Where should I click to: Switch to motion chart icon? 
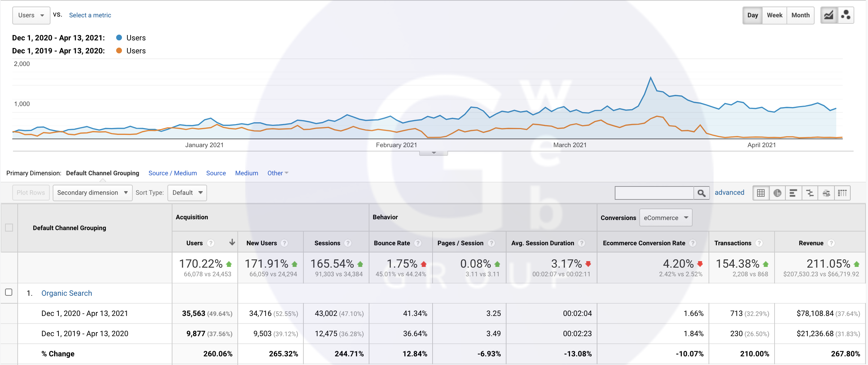pyautogui.click(x=845, y=15)
